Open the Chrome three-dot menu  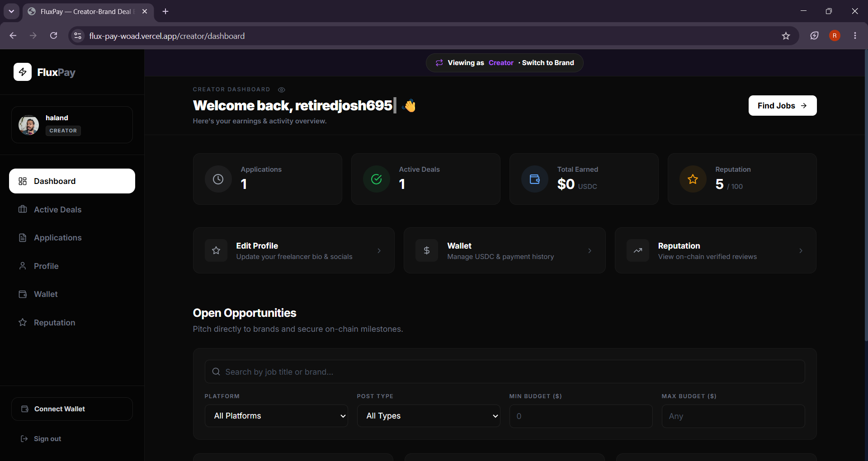point(855,36)
